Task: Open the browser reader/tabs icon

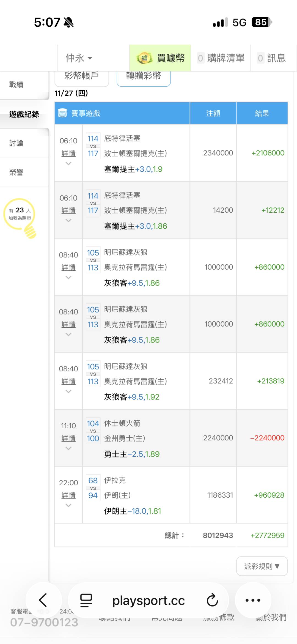Action: [x=86, y=600]
